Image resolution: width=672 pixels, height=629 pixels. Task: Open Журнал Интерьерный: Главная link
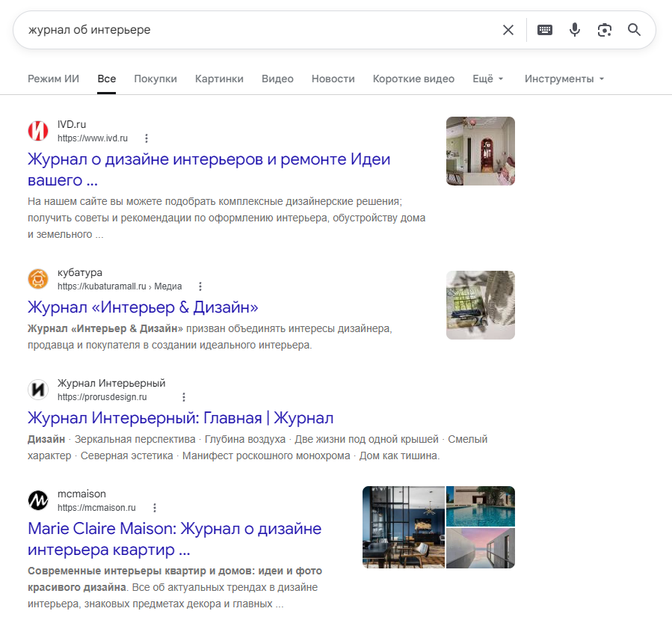[x=180, y=418]
